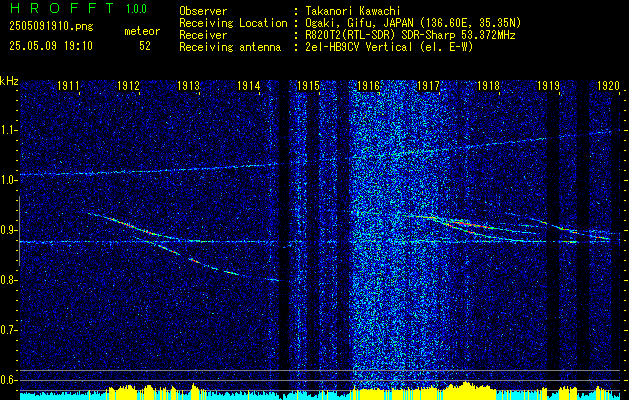Click the 1920 time marker
Screen dimensions: 629x400
[x=609, y=86]
